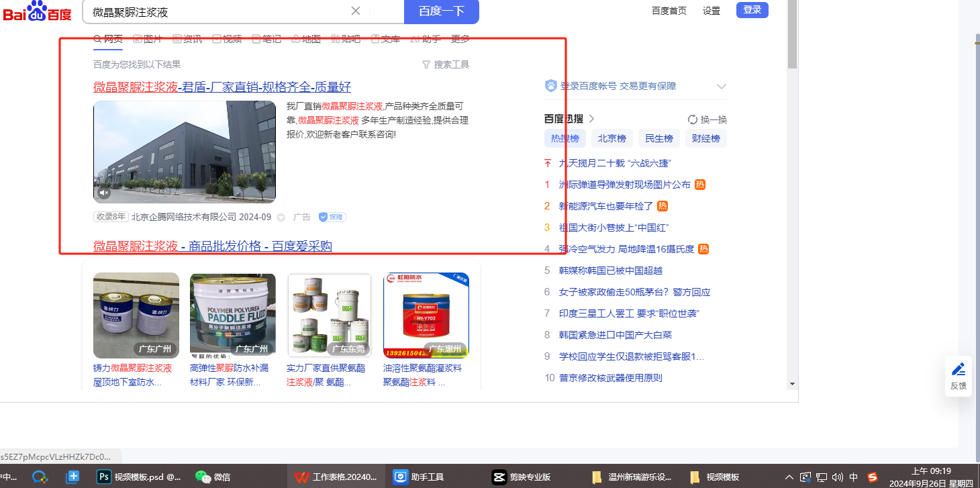The width and height of the screenshot is (980, 488).
Task: Switch to the 视频 tab
Action: [x=227, y=39]
